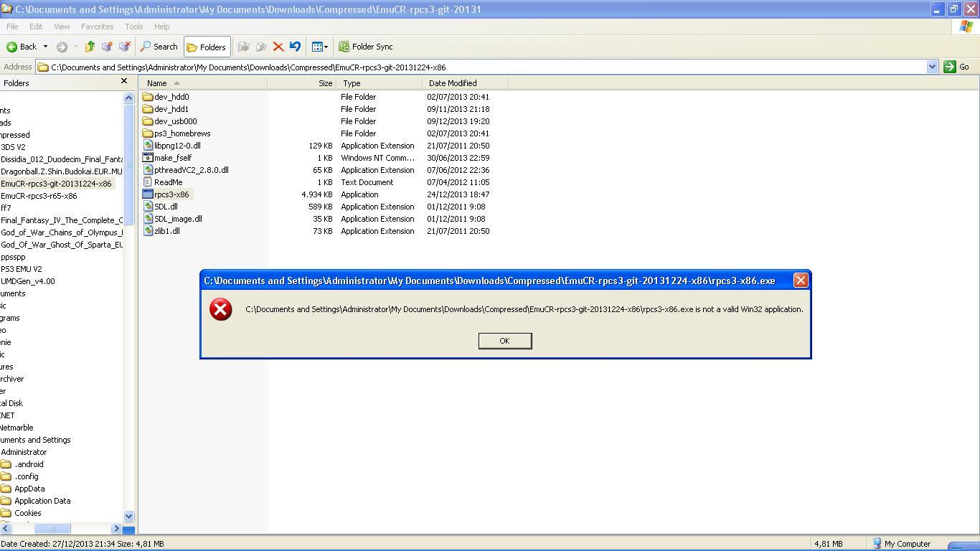Sort files by Date Modified column
The width and height of the screenshot is (980, 551).
point(465,83)
